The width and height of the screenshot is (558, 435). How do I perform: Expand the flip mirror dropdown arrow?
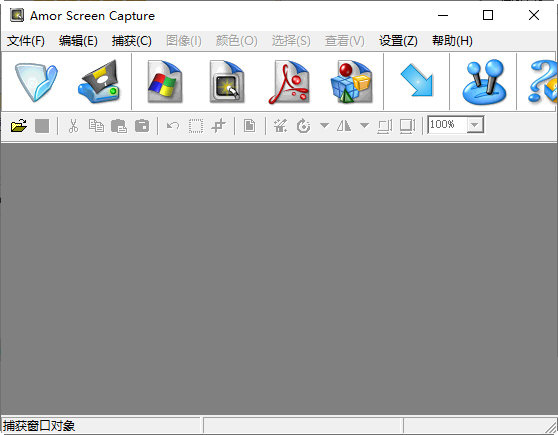tap(364, 125)
